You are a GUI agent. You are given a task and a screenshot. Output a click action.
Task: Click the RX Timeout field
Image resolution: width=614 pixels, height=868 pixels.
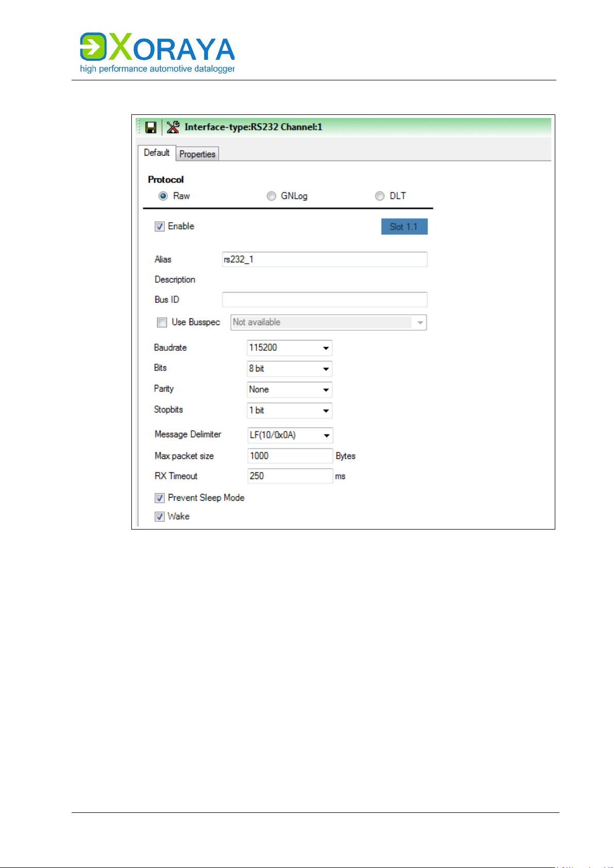coord(291,476)
